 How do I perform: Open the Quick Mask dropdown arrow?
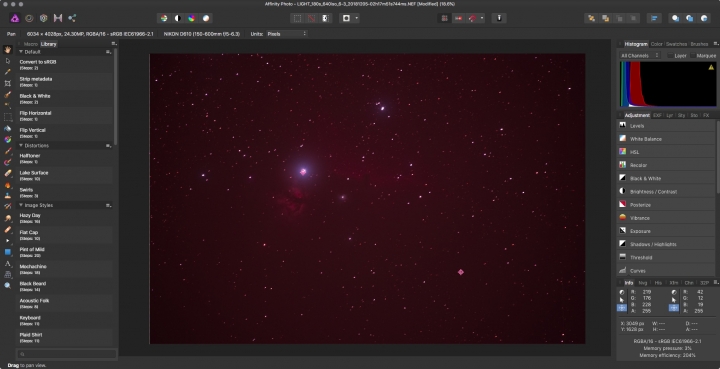pyautogui.click(x=356, y=18)
